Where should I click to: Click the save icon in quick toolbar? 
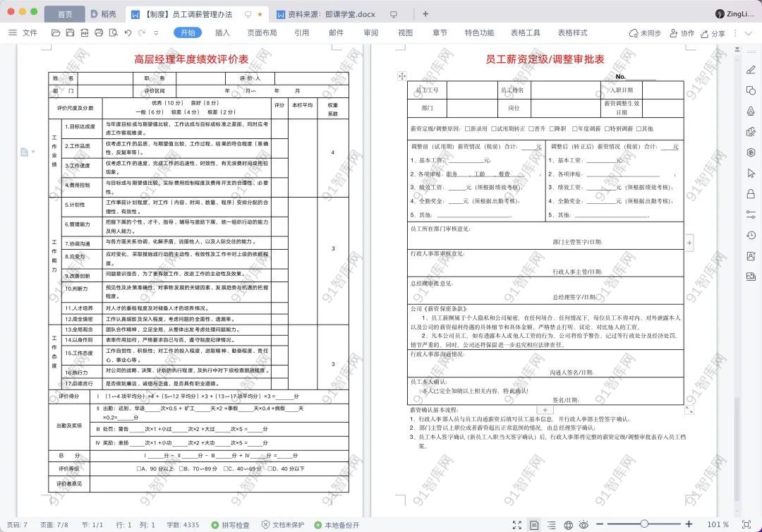pos(70,32)
